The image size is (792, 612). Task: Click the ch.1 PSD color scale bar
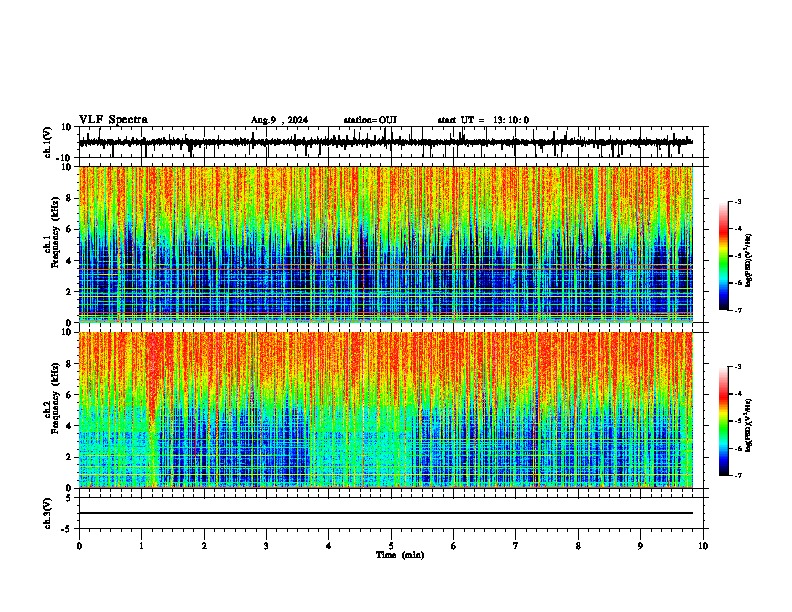724,256
